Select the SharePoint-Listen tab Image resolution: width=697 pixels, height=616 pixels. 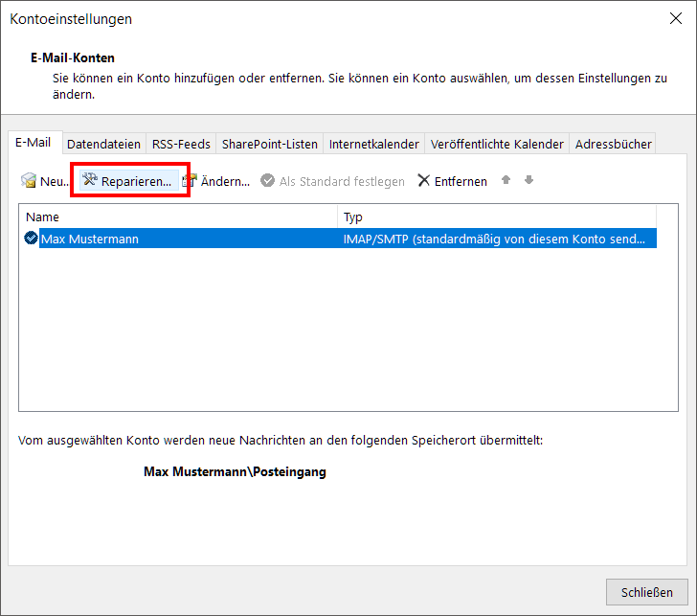pyautogui.click(x=269, y=145)
